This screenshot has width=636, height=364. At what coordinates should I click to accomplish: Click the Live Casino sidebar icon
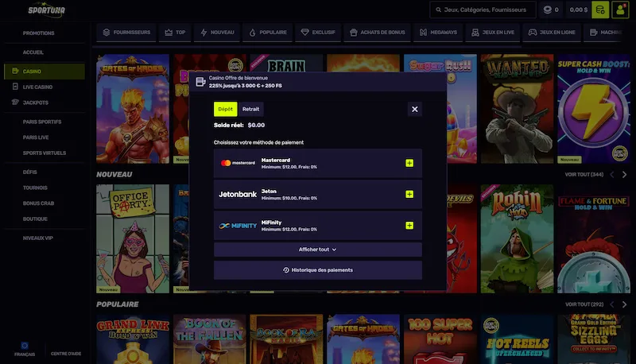click(x=15, y=87)
